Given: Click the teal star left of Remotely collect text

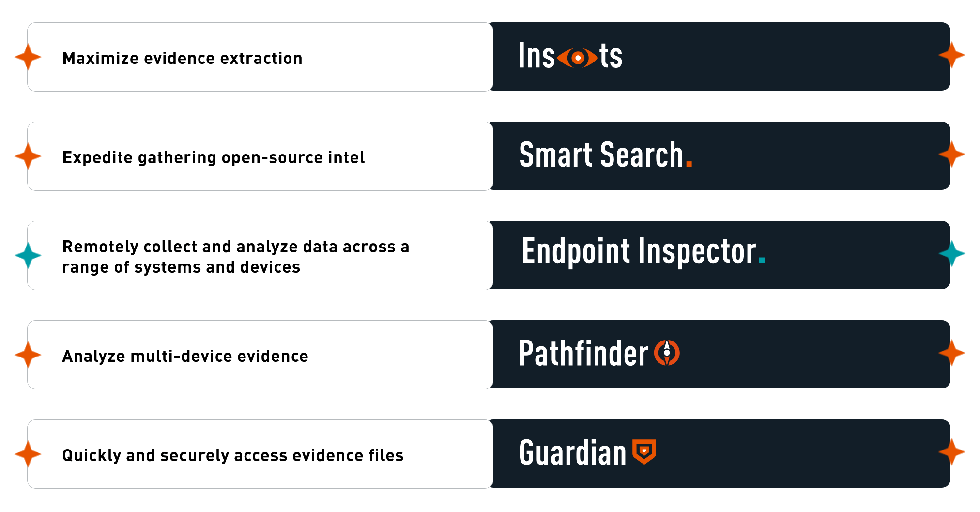Looking at the screenshot, I should [28, 255].
